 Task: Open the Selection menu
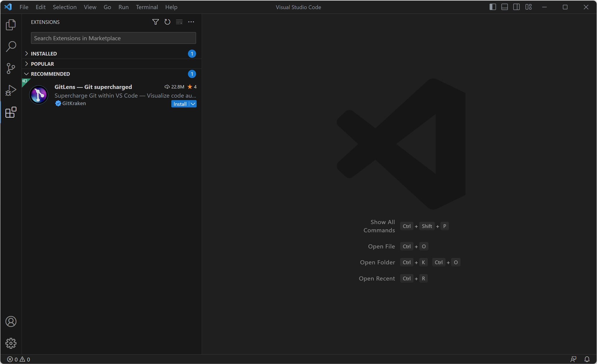tap(65, 7)
